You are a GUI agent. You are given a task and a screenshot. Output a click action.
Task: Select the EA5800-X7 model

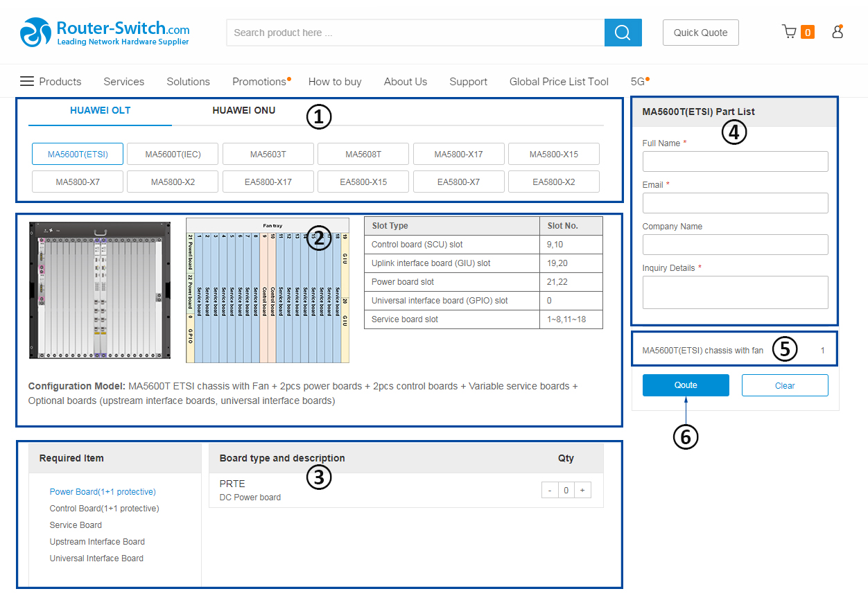click(459, 182)
